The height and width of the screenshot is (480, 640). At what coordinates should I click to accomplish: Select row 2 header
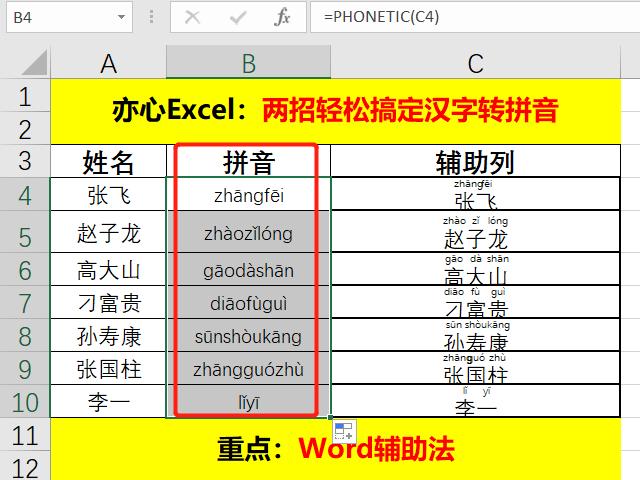point(25,128)
